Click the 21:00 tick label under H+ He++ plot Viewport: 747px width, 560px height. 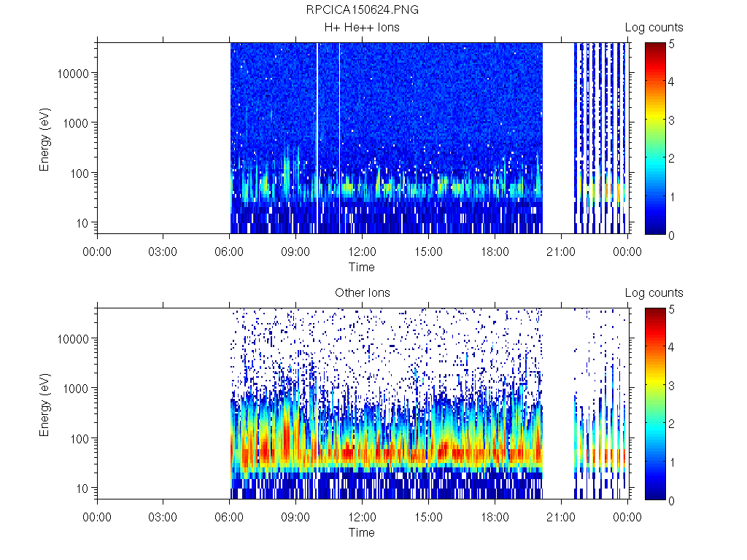[561, 252]
